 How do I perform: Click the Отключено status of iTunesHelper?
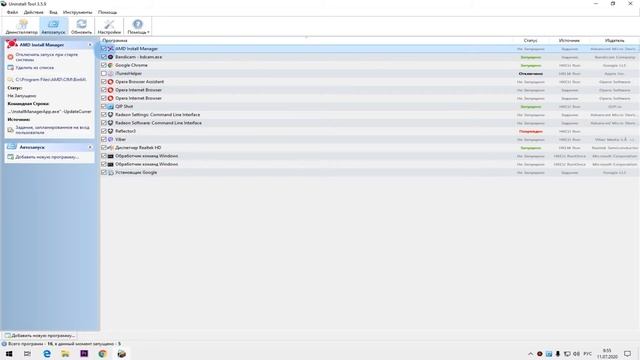[531, 73]
